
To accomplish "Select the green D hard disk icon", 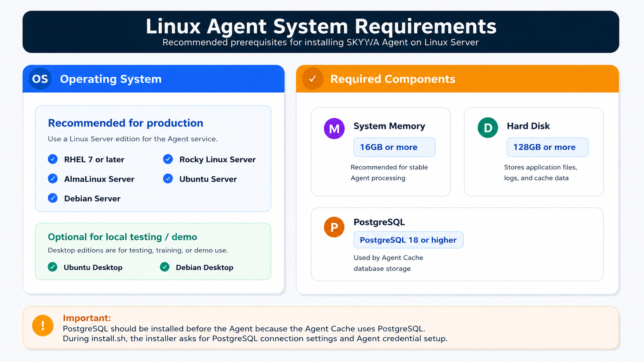I will [488, 128].
